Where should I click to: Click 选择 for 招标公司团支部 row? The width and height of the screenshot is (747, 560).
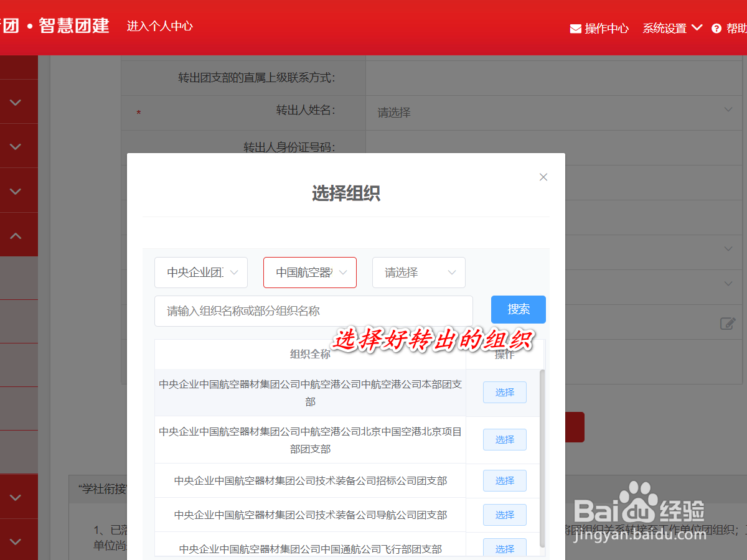click(504, 480)
